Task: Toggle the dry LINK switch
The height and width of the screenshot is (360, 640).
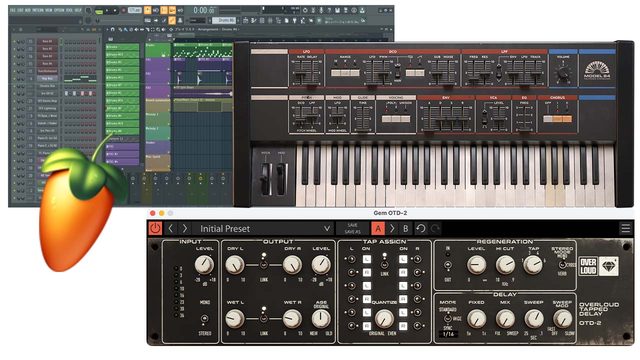Action: [264, 264]
